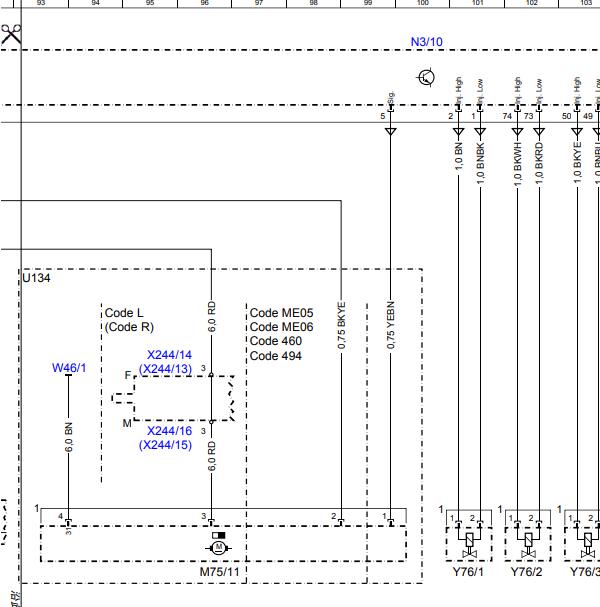Select the U134 frame label
This screenshot has height=607, width=600.
click(x=36, y=278)
